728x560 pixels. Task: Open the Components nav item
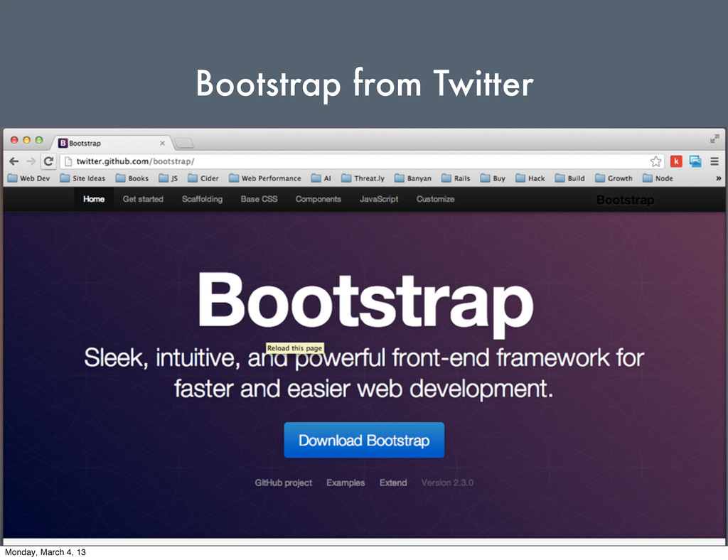coord(318,199)
